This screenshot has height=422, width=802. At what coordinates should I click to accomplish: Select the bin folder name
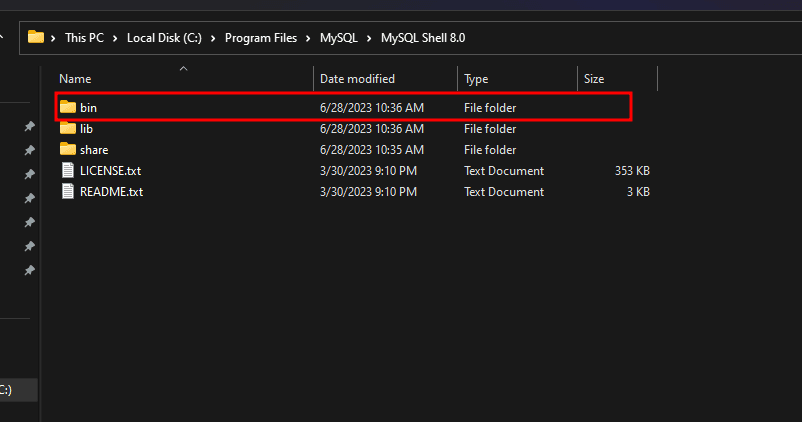coord(88,107)
